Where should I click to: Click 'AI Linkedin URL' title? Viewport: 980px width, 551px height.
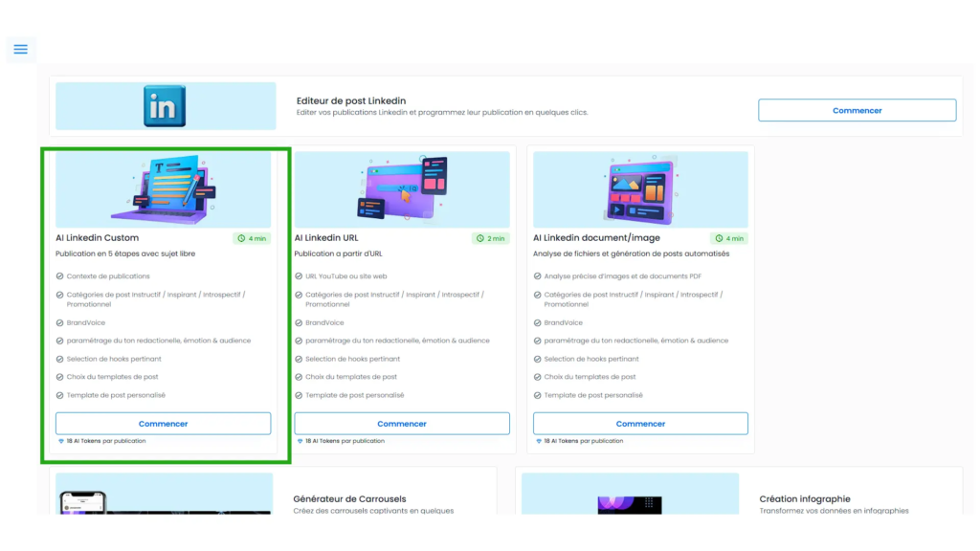pos(326,238)
